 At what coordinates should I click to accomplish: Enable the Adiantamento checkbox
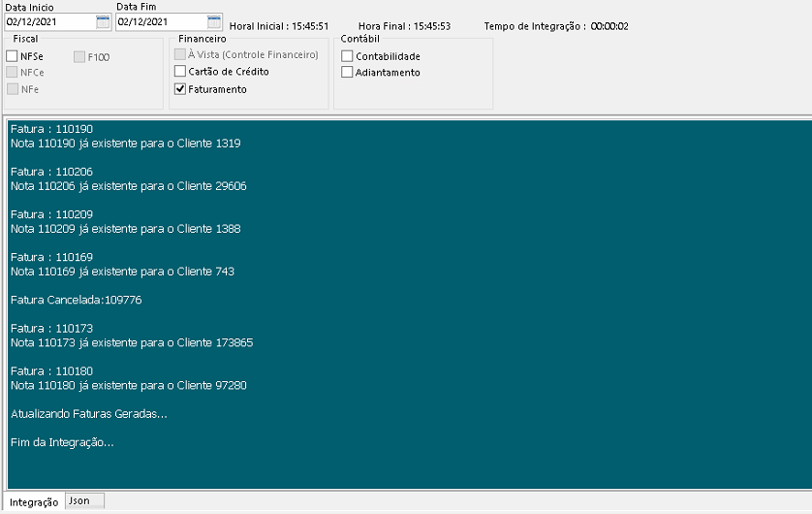tap(347, 72)
